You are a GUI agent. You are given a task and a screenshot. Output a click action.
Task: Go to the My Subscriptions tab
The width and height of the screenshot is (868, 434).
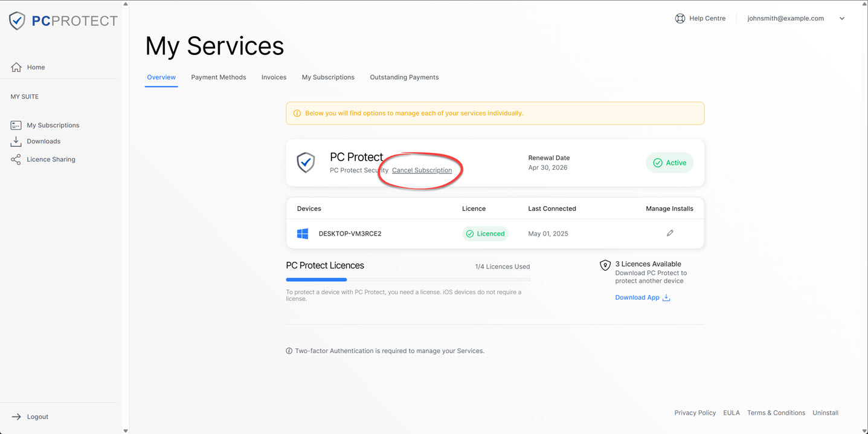coord(328,77)
